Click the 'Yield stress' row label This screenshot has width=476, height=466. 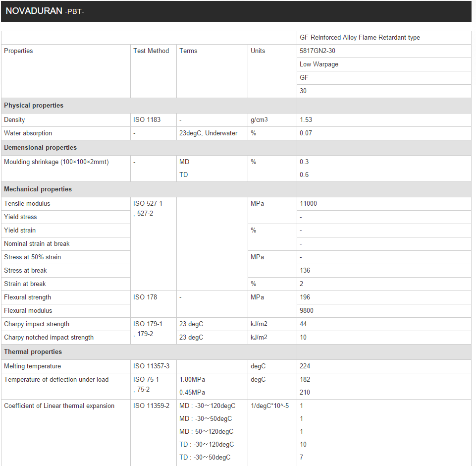(20, 217)
